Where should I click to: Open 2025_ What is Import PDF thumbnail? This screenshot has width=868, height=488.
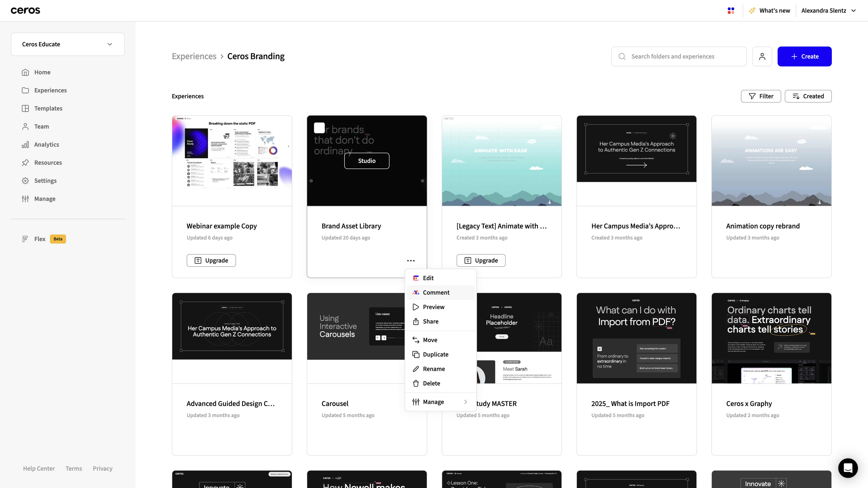(x=637, y=338)
